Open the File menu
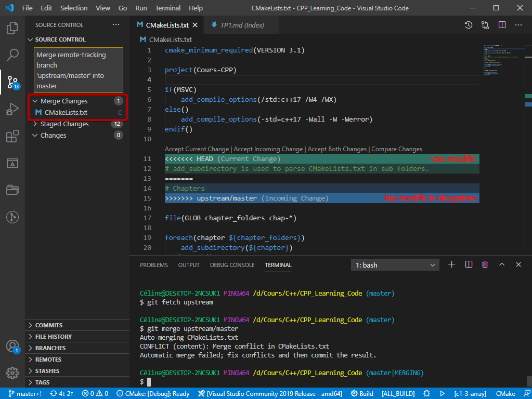The height and width of the screenshot is (399, 532). tap(27, 8)
